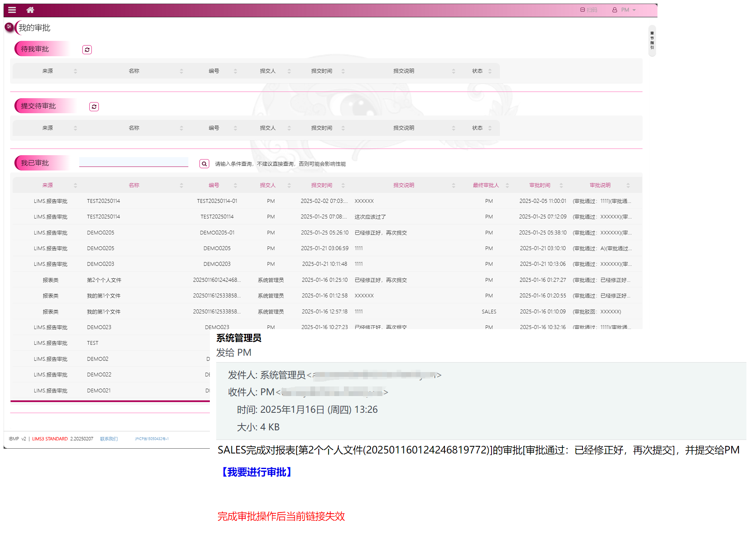Click the 我已审批 search input field
This screenshot has width=756, height=540.
(134, 162)
